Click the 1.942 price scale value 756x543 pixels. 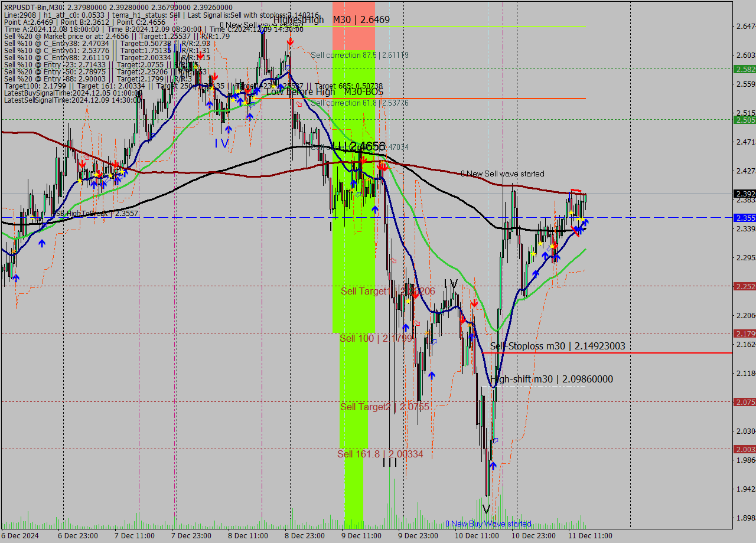pos(745,489)
